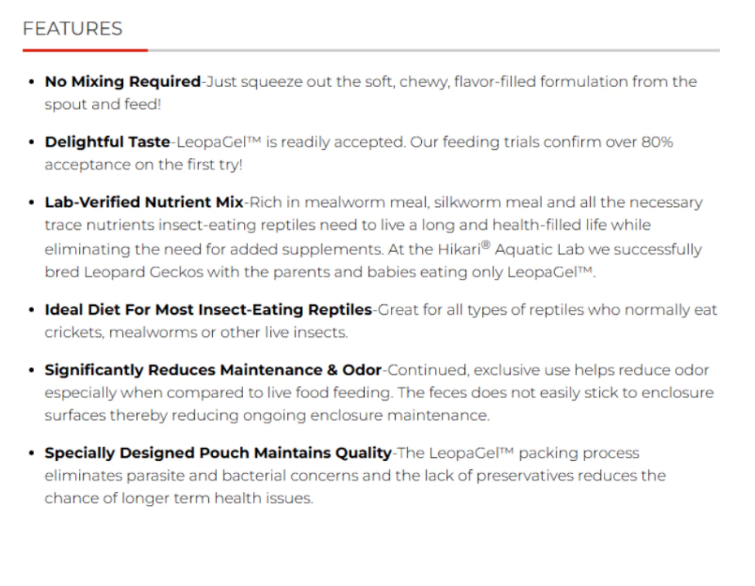
Task: Click the "acceptance on the first try!" line
Action: click(143, 164)
